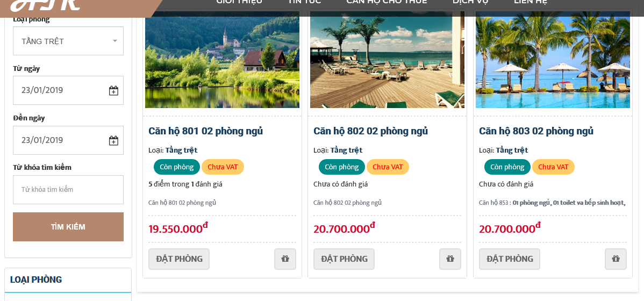Viewport: 644px width, 301px height.
Task: Open Căn hộ 803 02 phòng ngủ title
Action: coord(536,131)
